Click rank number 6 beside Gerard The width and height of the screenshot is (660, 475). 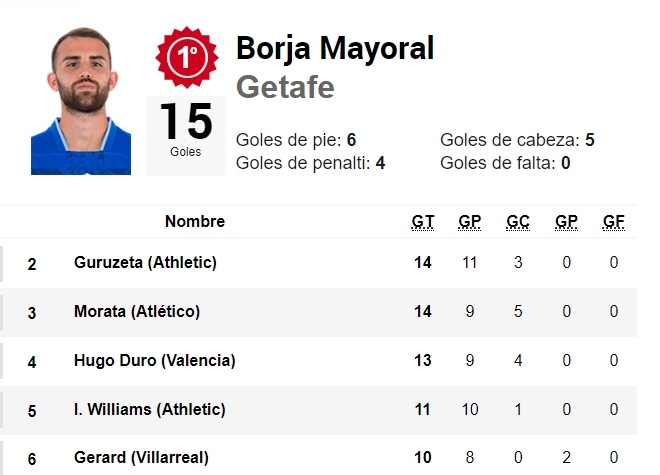click(32, 459)
